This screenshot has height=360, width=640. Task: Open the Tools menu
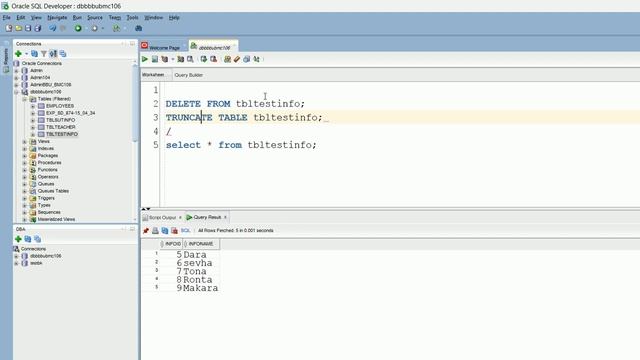click(132, 18)
